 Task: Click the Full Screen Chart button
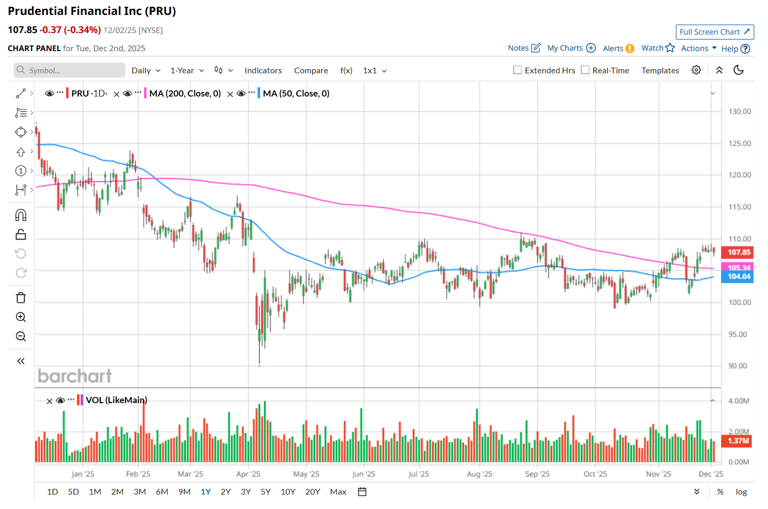point(714,32)
